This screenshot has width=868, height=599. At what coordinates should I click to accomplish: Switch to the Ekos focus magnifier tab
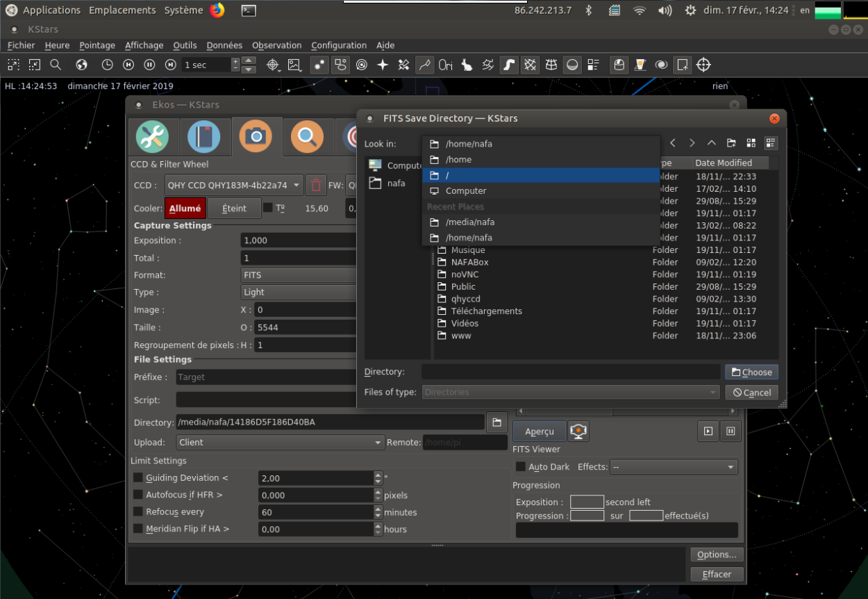[307, 137]
